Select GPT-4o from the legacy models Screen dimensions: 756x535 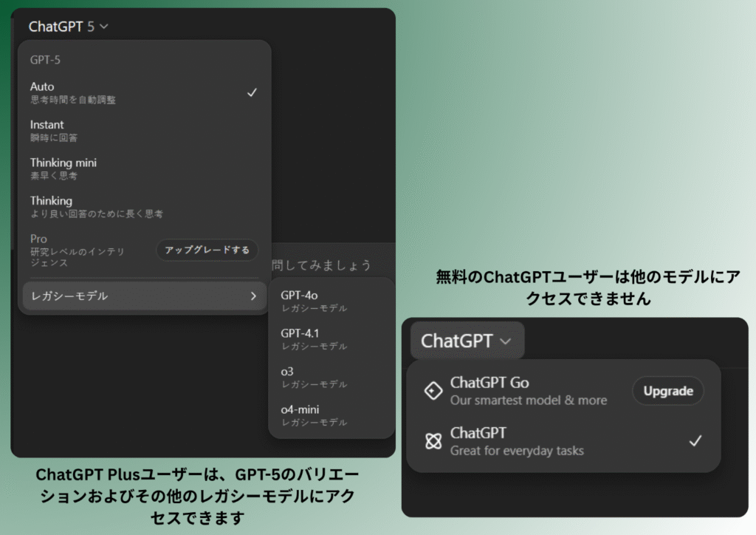325,301
